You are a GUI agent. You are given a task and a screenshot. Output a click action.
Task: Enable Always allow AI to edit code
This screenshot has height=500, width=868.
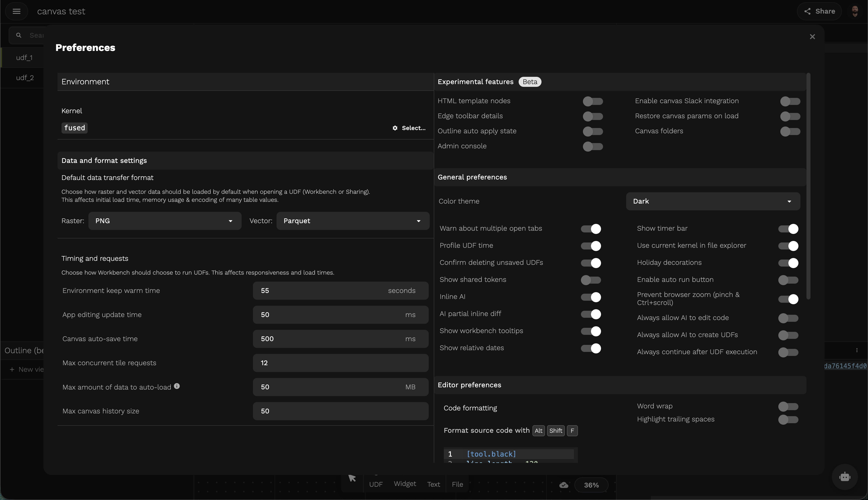coord(788,318)
